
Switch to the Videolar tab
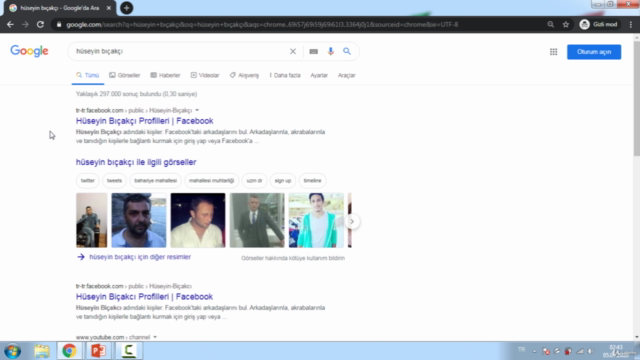pos(205,76)
